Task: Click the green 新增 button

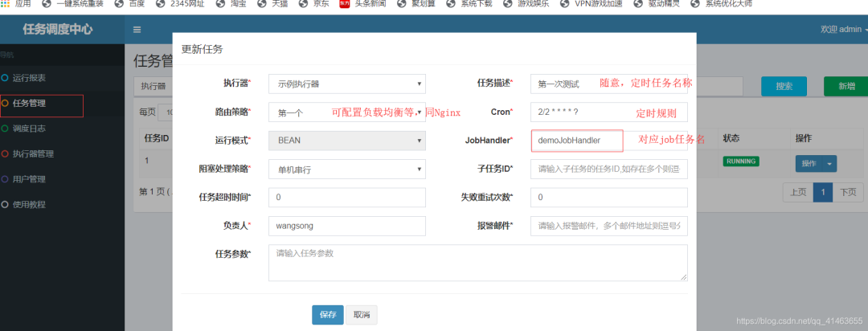Action: (845, 86)
